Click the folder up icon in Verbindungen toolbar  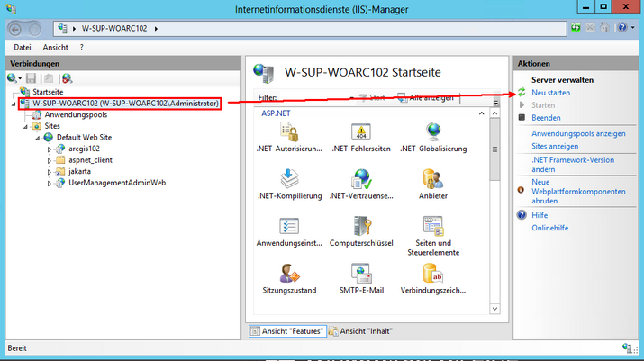49,78
